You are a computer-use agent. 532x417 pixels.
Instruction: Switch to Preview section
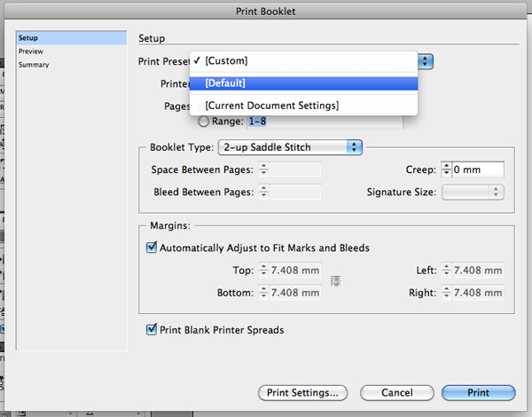click(72, 51)
